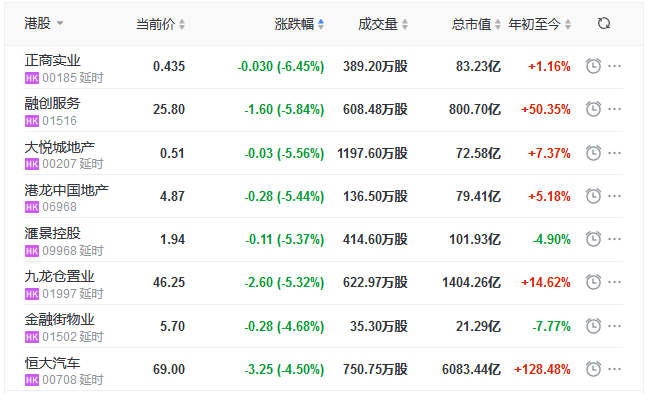Sort by 总市值 column
The width and height of the screenshot is (648, 394).
(x=476, y=24)
